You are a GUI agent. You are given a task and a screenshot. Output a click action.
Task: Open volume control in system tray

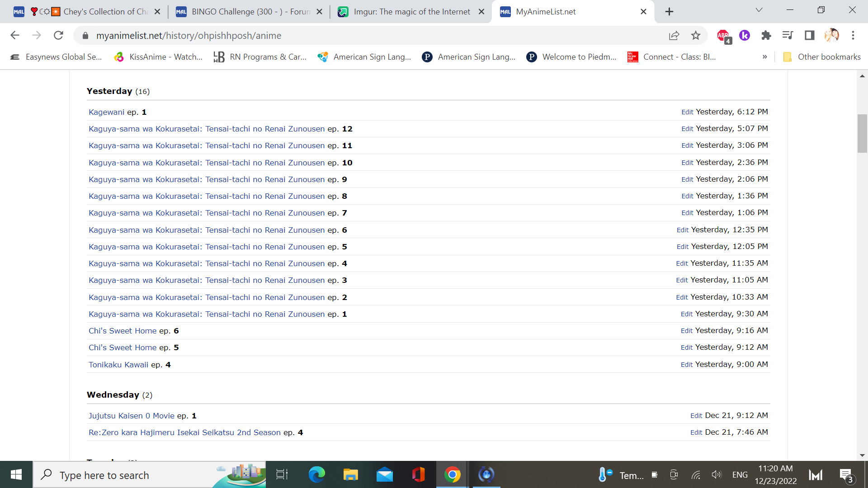tap(716, 474)
